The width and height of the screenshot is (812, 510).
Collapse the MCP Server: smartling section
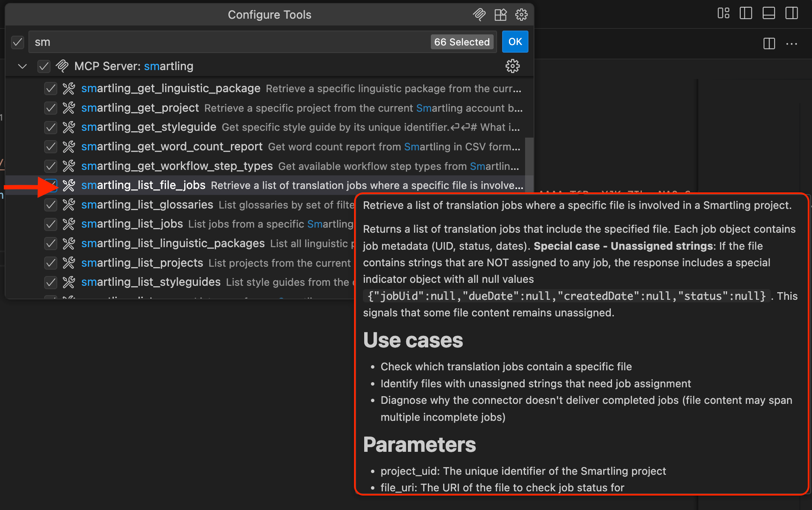22,66
